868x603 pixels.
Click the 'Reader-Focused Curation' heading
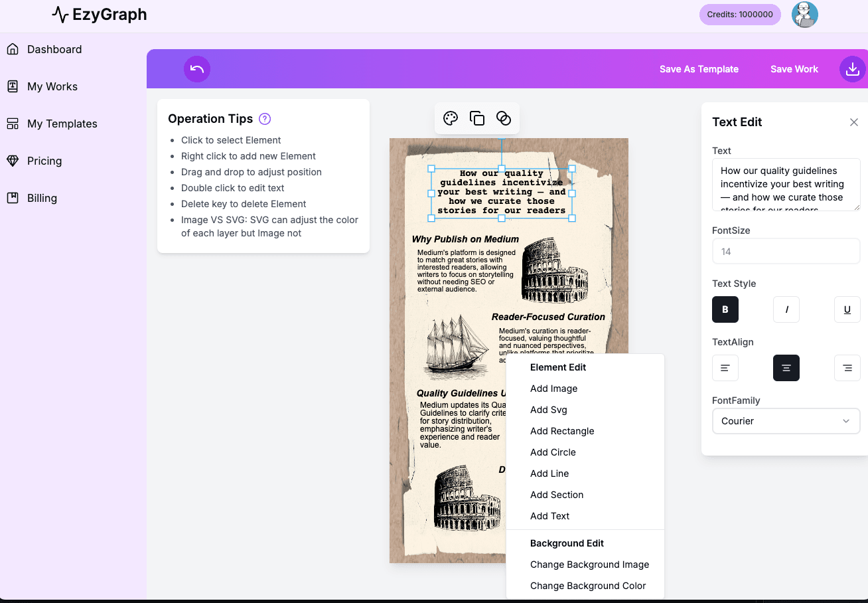coord(548,317)
